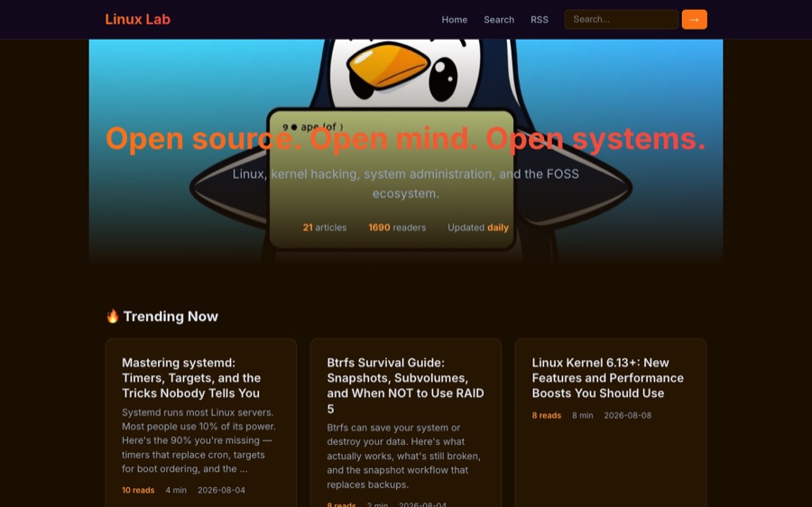Click the Trending Now heading
The width and height of the screenshot is (812, 507).
click(x=171, y=317)
